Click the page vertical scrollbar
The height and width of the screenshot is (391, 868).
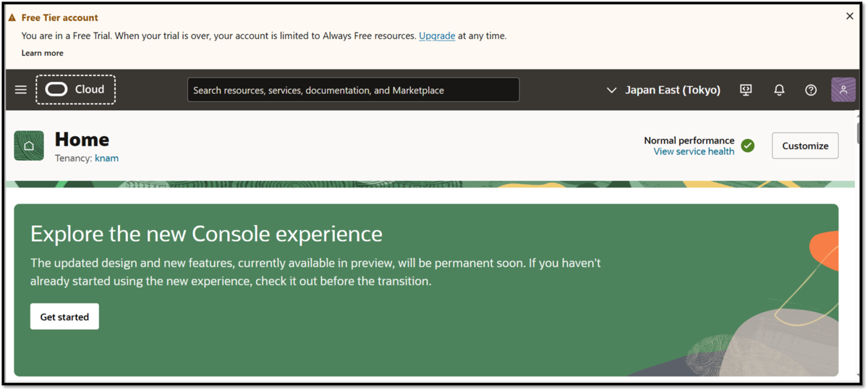[859, 134]
